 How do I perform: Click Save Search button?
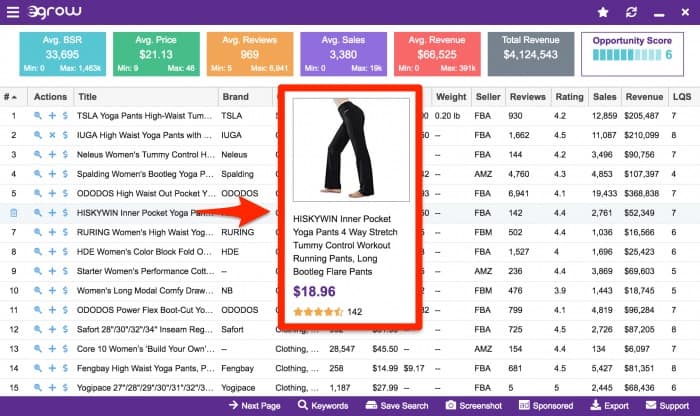click(x=397, y=406)
